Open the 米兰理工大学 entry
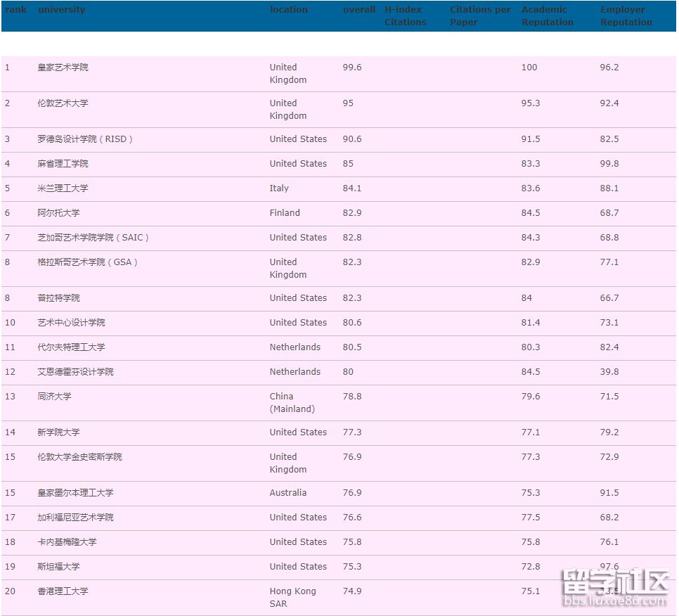 pyautogui.click(x=64, y=188)
